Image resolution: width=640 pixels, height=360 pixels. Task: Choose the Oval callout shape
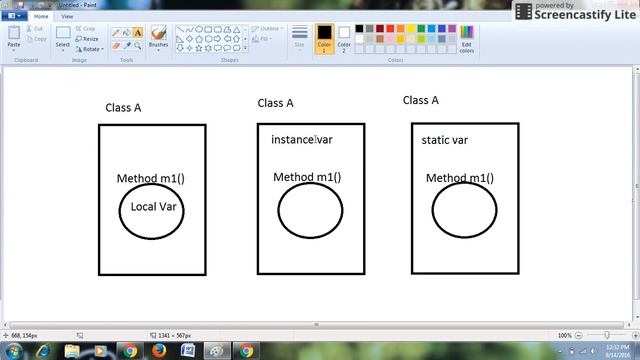coord(227,48)
